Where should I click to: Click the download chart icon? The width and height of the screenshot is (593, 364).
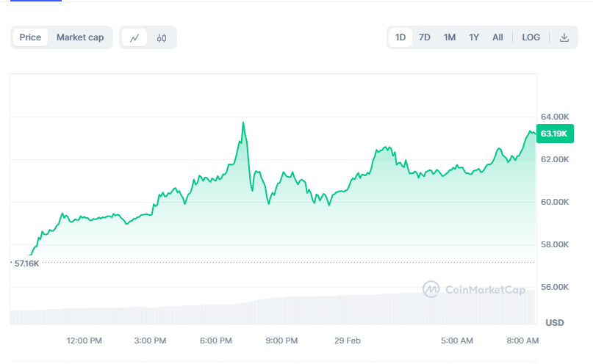click(x=564, y=37)
